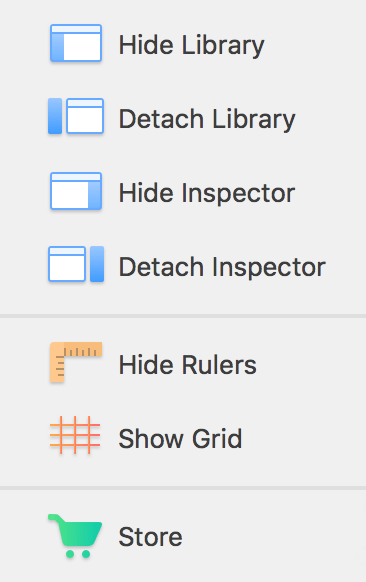Toggle rulers off via Hide Rulers
Image resolution: width=366 pixels, height=582 pixels.
[183, 364]
